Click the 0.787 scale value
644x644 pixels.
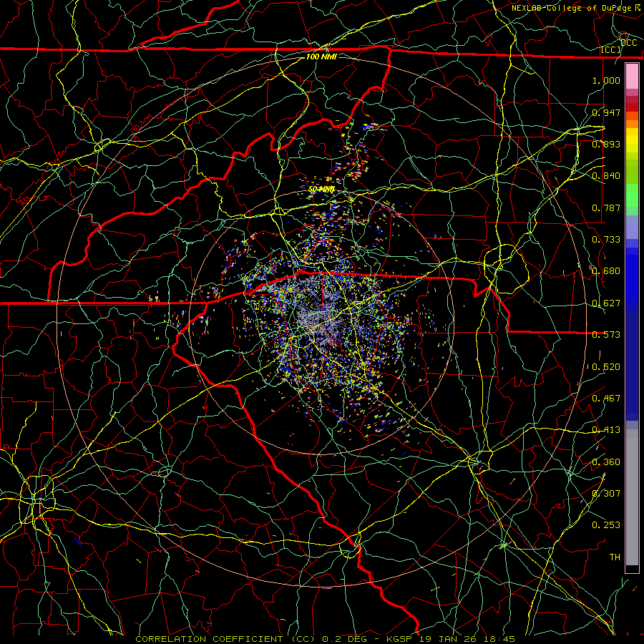tap(606, 208)
